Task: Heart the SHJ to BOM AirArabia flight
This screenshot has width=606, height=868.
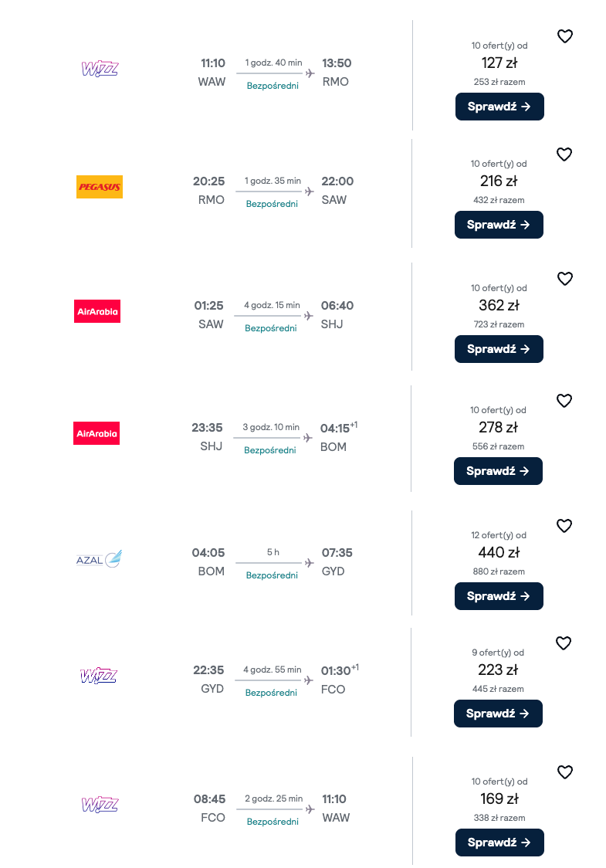Action: point(564,400)
